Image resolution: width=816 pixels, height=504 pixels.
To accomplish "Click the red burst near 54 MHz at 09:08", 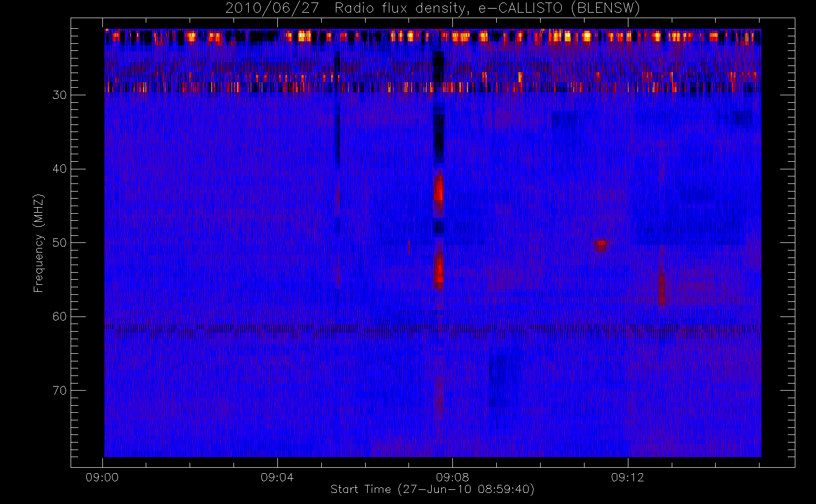I will point(439,270).
